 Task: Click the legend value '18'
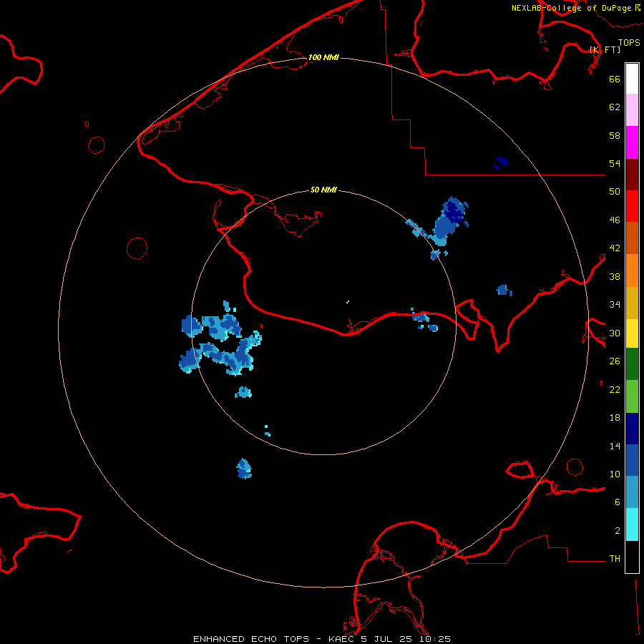pos(615,418)
